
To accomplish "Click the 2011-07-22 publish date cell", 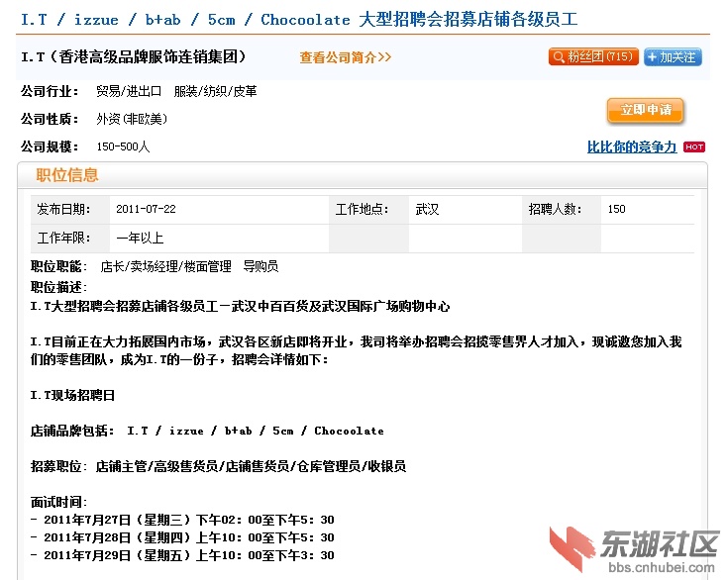I will pos(146,210).
